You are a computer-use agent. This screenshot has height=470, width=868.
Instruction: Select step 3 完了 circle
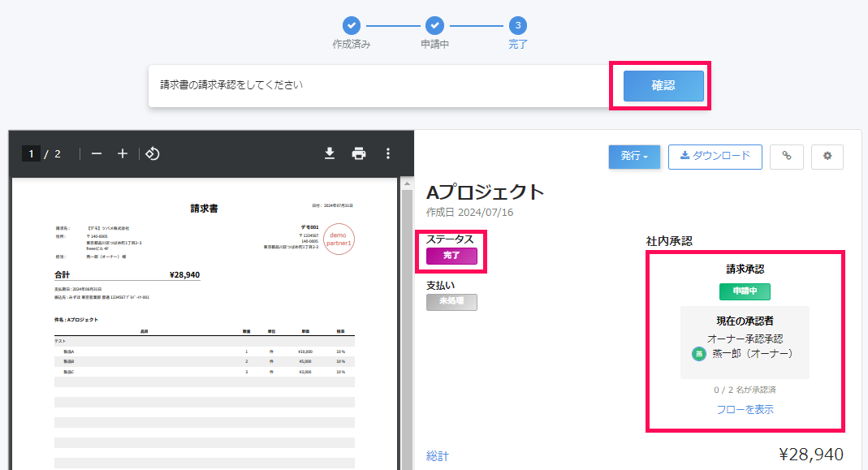[518, 26]
